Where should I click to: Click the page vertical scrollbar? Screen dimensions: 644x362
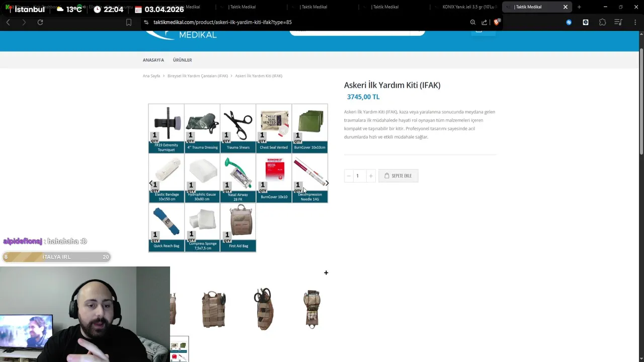click(x=641, y=102)
